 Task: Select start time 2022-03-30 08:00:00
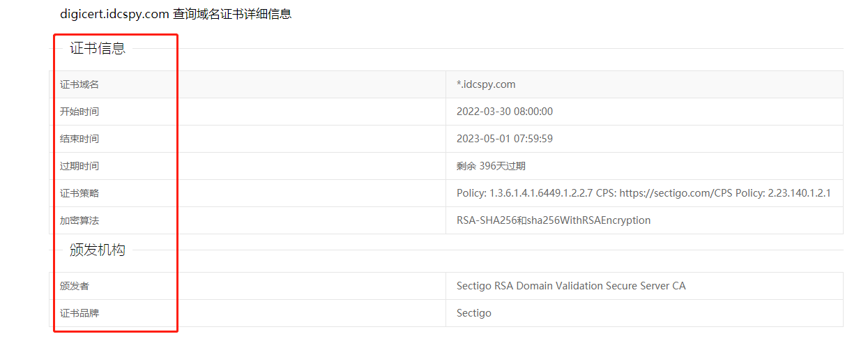504,112
